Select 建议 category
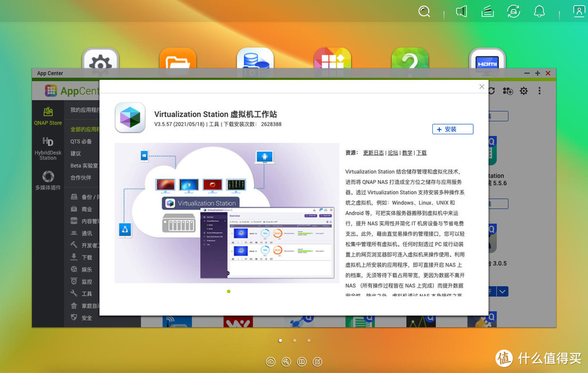 (x=76, y=153)
